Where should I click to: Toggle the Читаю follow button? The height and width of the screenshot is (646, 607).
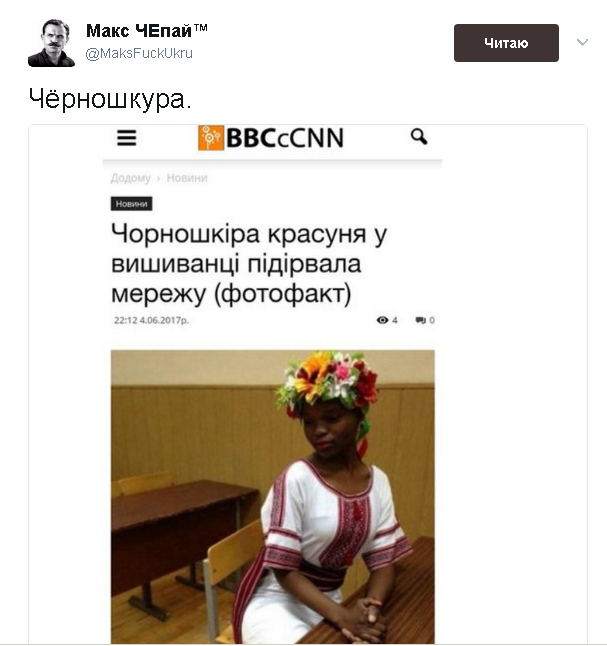click(506, 43)
